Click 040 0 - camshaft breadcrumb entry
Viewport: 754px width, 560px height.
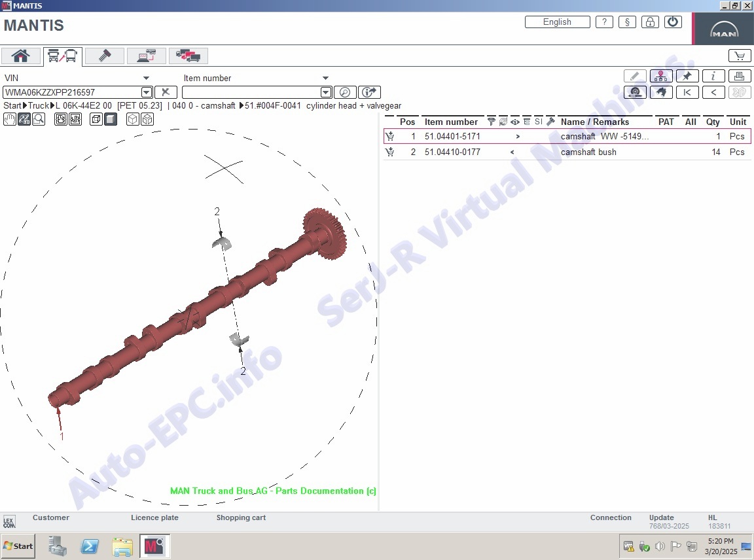tap(204, 106)
